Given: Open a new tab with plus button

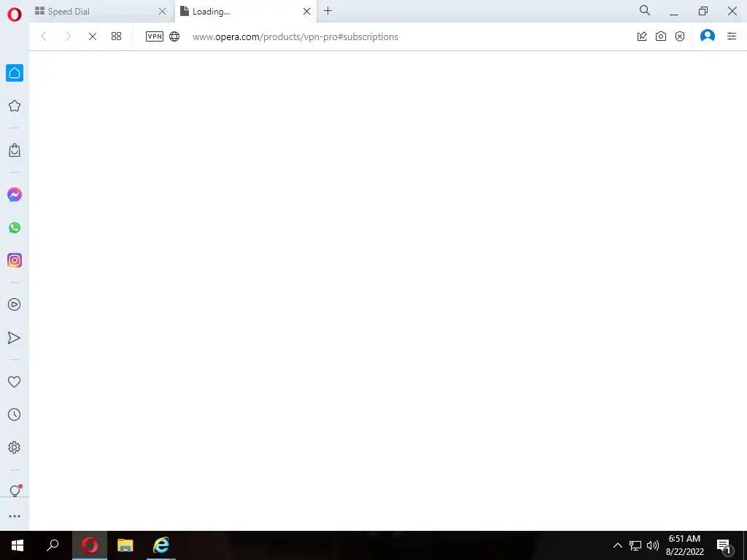Looking at the screenshot, I should (x=328, y=11).
